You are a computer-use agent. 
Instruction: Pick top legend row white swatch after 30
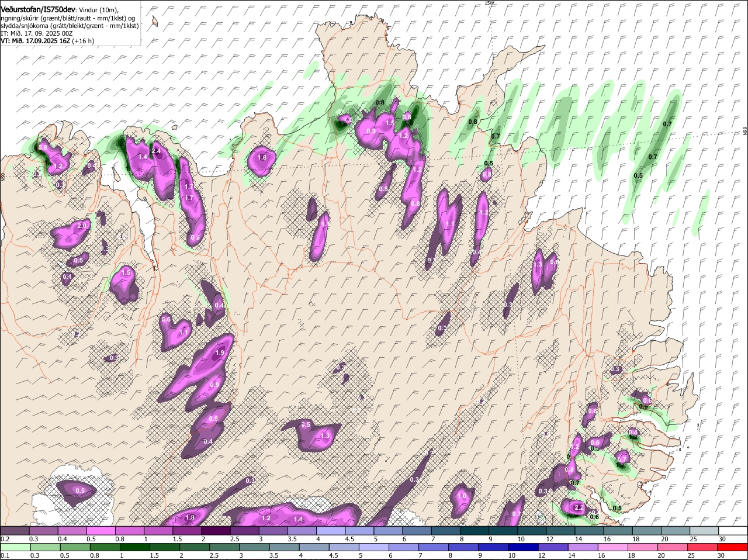click(733, 531)
